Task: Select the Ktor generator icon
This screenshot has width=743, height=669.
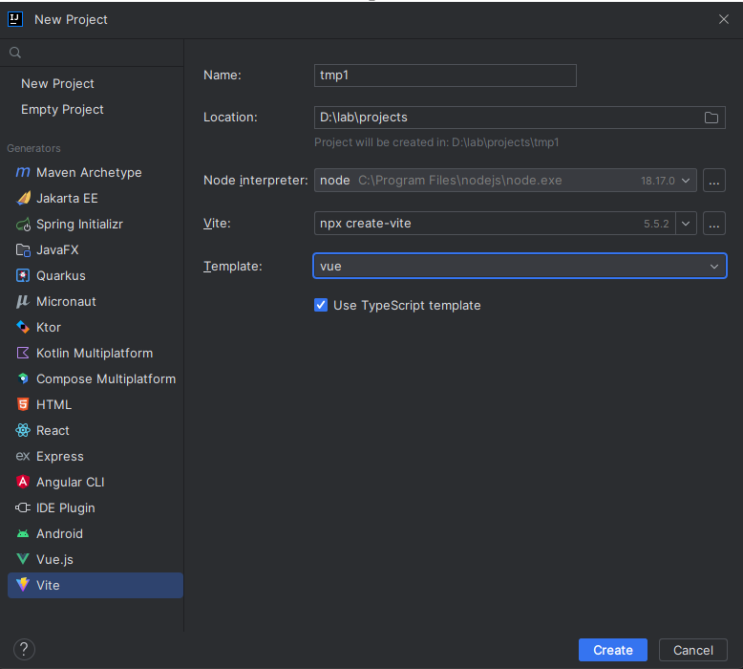Action: click(23, 327)
